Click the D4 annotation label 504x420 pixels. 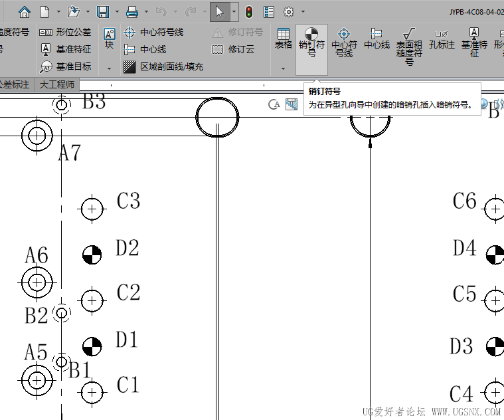point(464,248)
